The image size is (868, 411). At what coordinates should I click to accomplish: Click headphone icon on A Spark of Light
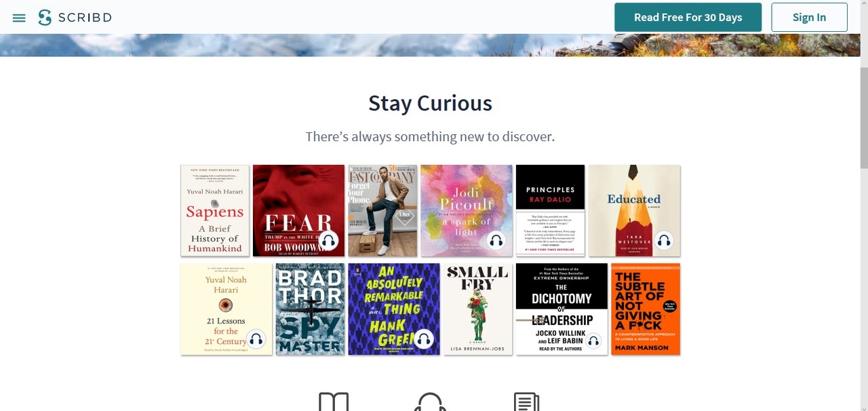(x=496, y=240)
